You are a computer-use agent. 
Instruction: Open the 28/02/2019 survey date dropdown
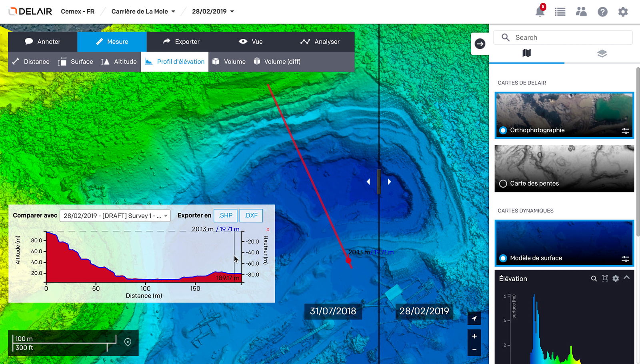(212, 11)
